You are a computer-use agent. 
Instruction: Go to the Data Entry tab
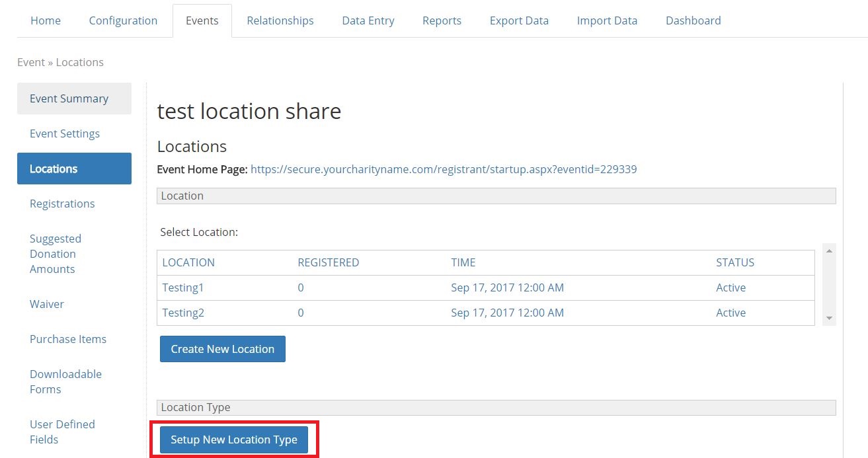coord(368,20)
